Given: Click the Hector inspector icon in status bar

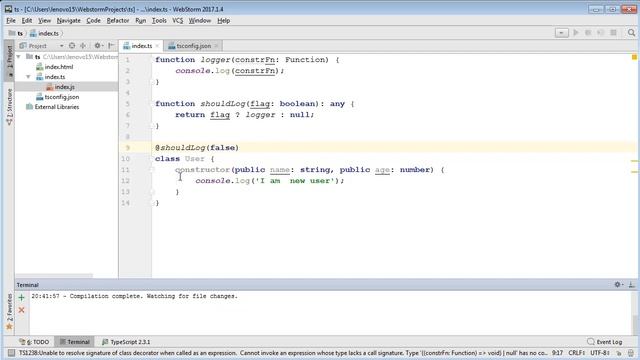Looking at the screenshot, I should (631, 353).
